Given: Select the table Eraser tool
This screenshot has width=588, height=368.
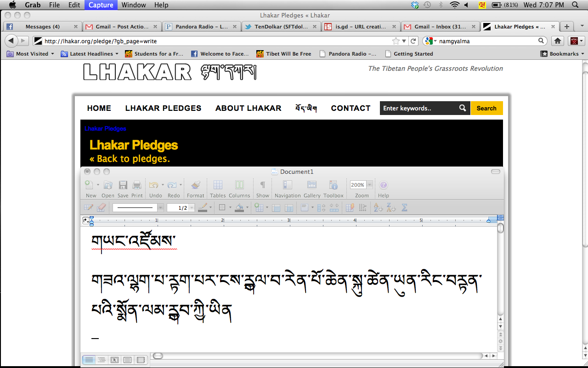Looking at the screenshot, I should 102,208.
